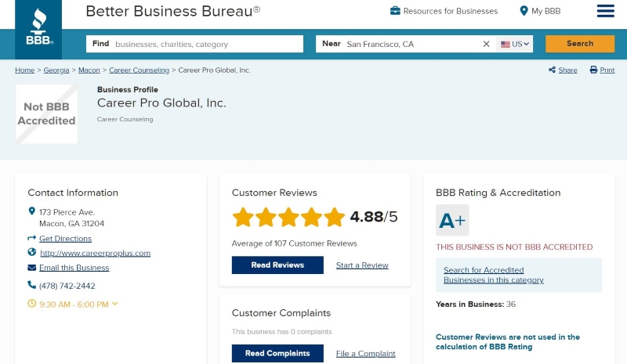
Task: Click the address map pin icon
Action: (32, 211)
